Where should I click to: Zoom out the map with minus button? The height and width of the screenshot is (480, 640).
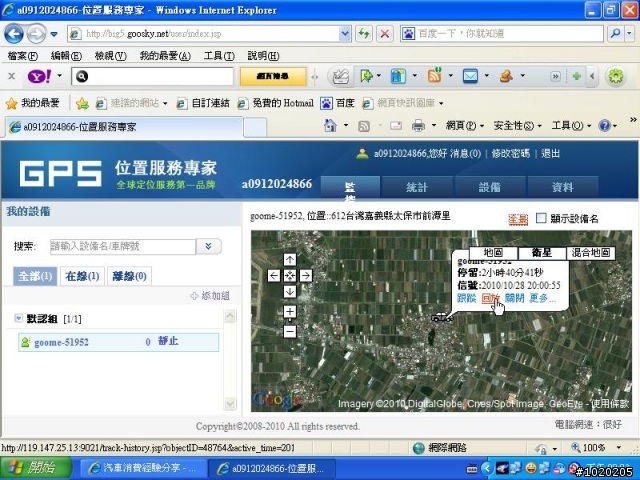pyautogui.click(x=290, y=331)
